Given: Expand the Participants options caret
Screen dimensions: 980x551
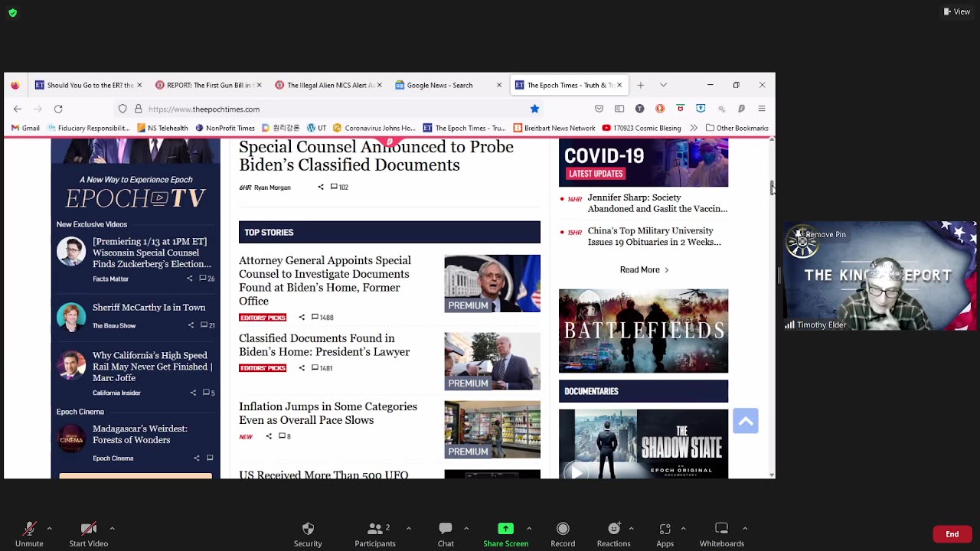Looking at the screenshot, I should (408, 528).
